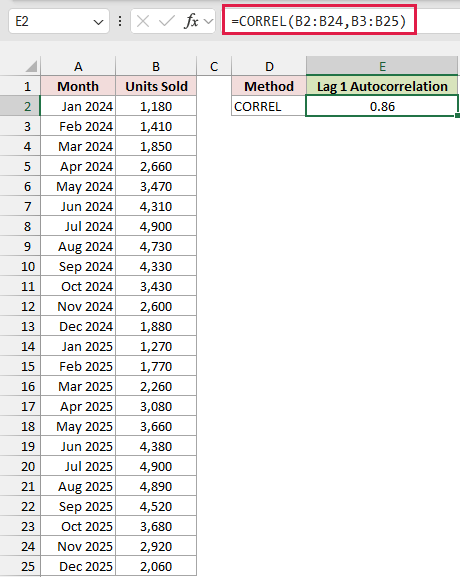Click the CORREL cell in column D
This screenshot has height=577, width=460.
point(269,106)
